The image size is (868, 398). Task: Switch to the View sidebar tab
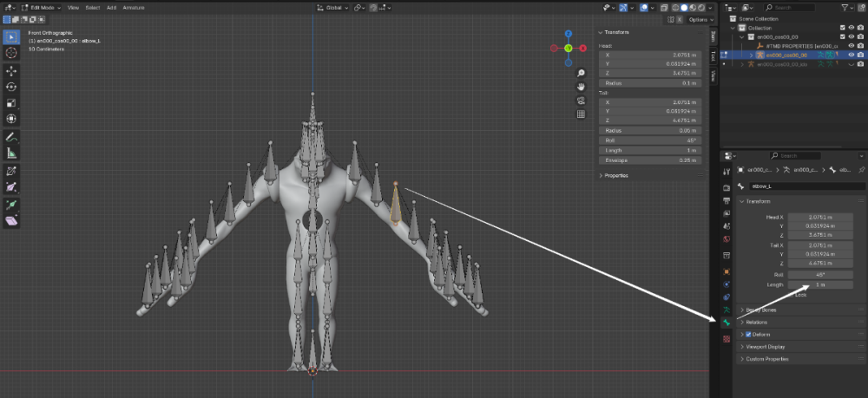tap(713, 75)
